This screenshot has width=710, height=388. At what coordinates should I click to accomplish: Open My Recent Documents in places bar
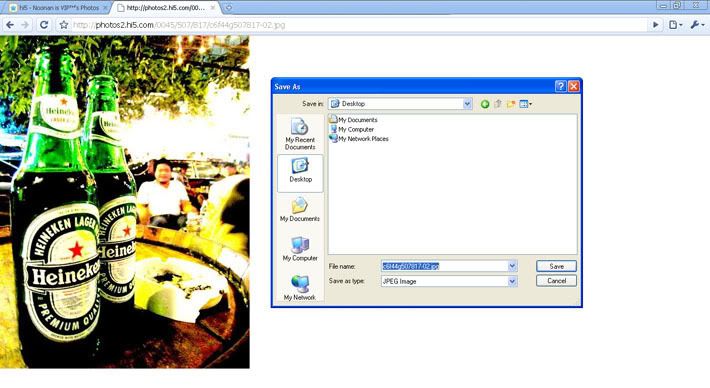tap(300, 134)
